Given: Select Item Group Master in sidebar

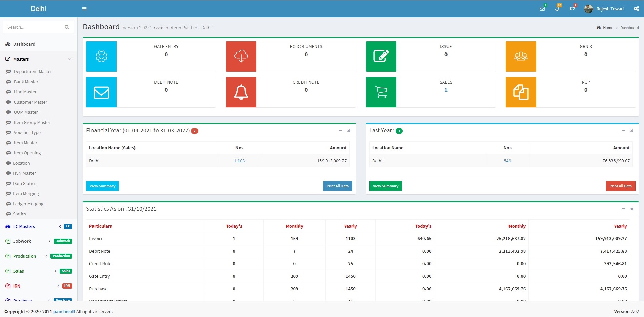Looking at the screenshot, I should tap(32, 122).
